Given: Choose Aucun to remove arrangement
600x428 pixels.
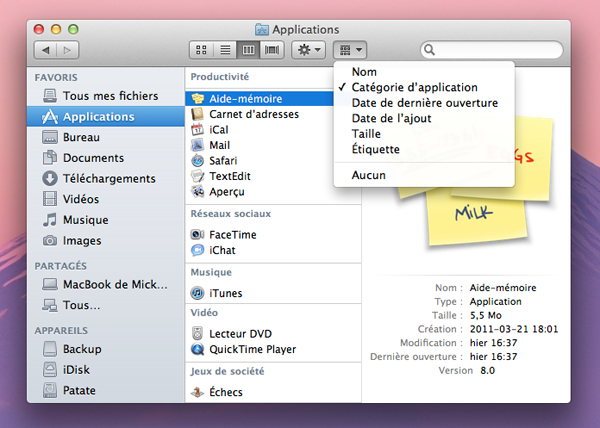Looking at the screenshot, I should pos(424,175).
